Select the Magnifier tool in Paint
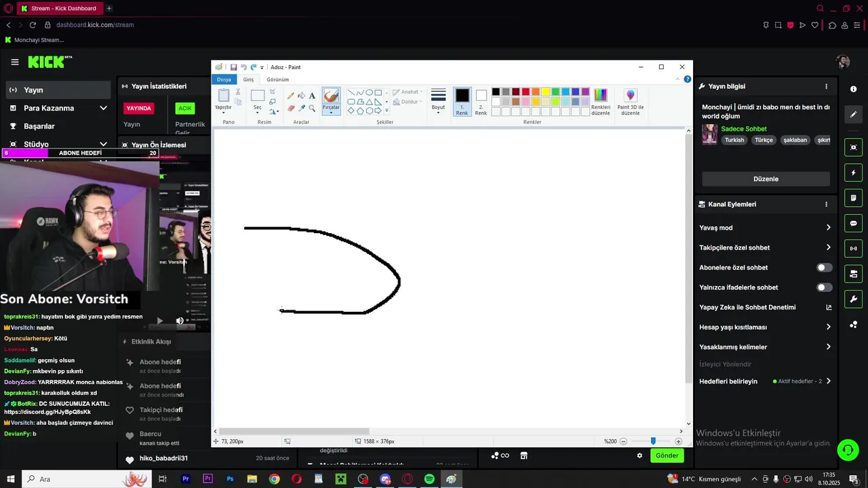 pos(312,108)
